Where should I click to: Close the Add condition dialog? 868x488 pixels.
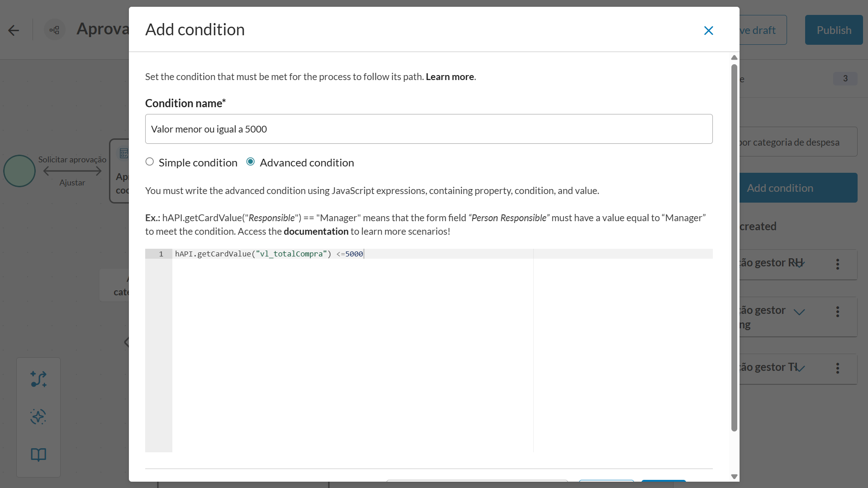pos(708,30)
